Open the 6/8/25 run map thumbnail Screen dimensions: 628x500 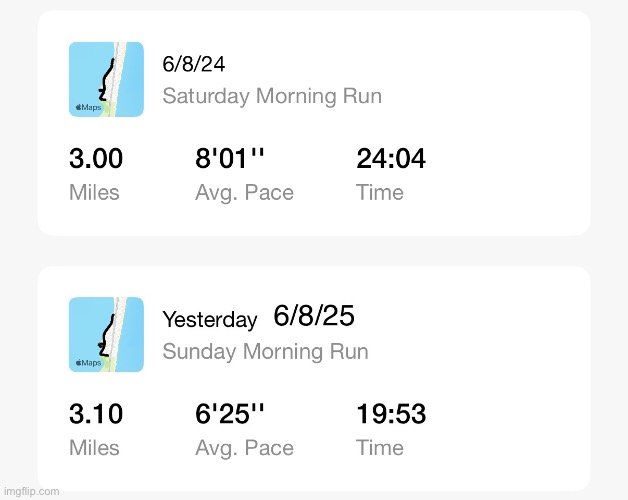(106, 335)
